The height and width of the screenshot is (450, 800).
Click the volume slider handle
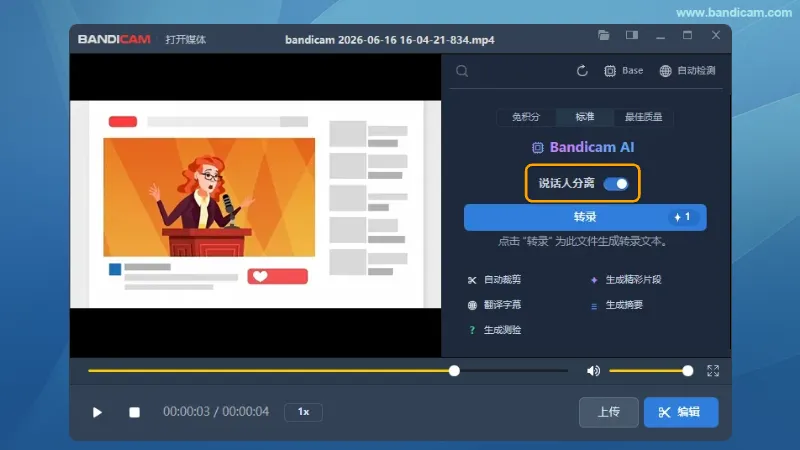[x=688, y=371]
